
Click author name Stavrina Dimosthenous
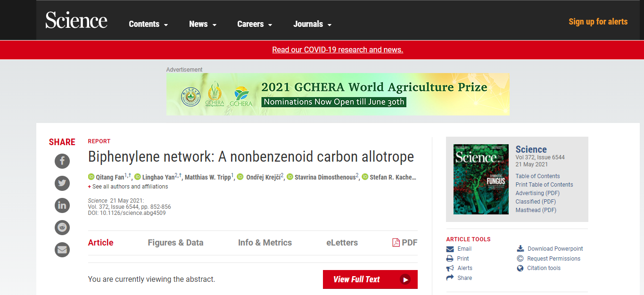click(x=325, y=177)
